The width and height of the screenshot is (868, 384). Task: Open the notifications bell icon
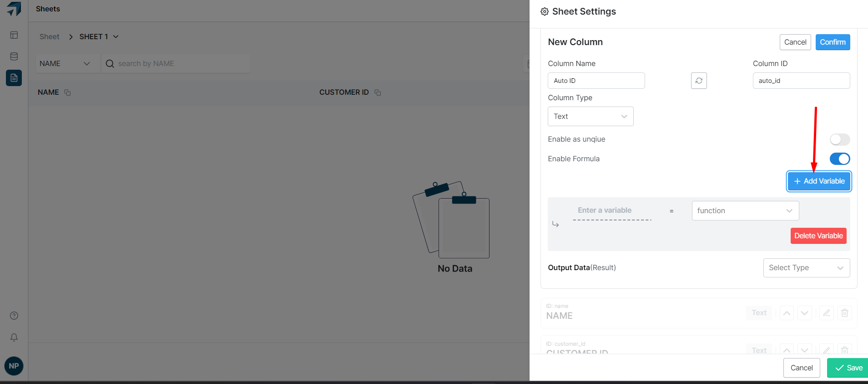pos(14,338)
